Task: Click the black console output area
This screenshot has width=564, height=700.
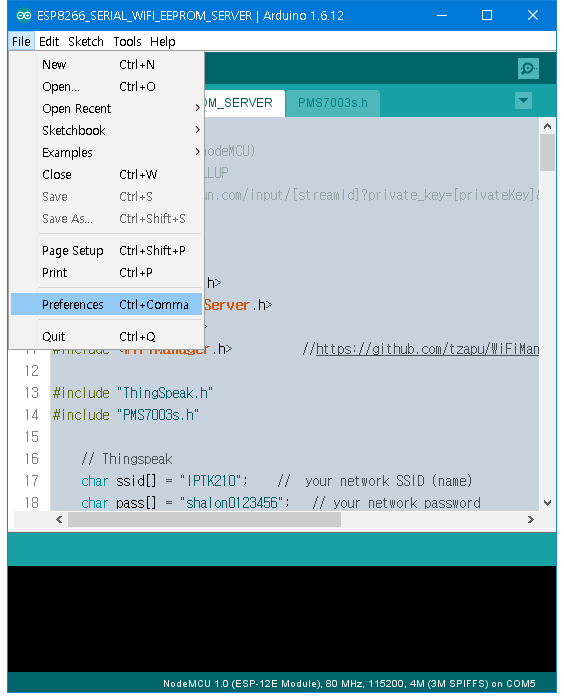Action: [x=282, y=619]
